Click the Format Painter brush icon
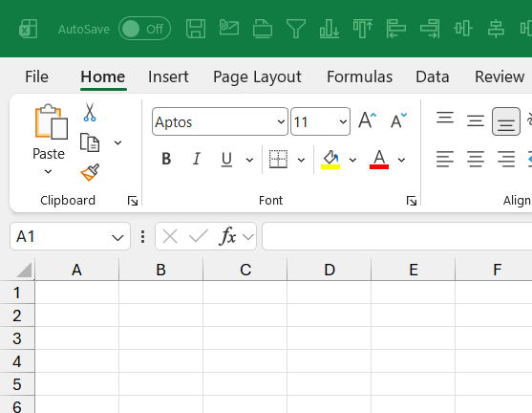The image size is (532, 413). [90, 172]
